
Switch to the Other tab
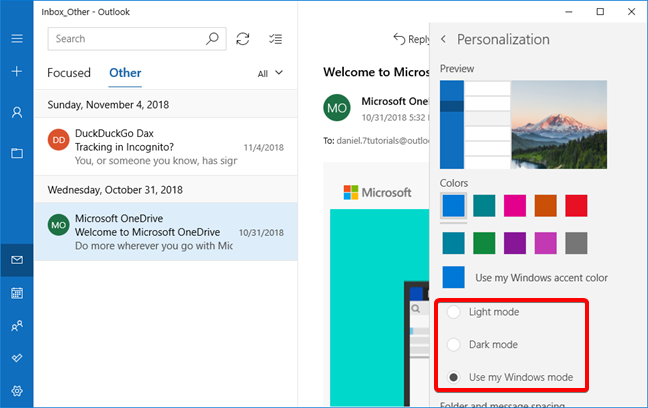[x=125, y=73]
